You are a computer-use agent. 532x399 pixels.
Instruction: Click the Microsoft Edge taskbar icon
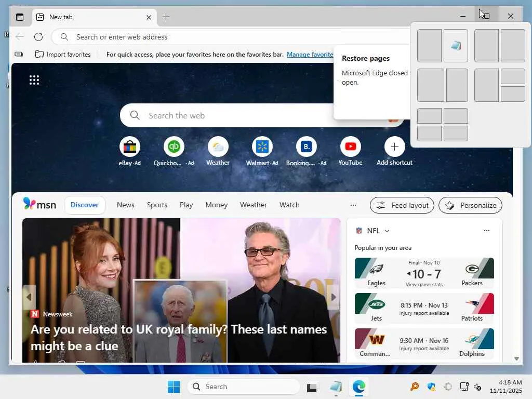click(358, 387)
